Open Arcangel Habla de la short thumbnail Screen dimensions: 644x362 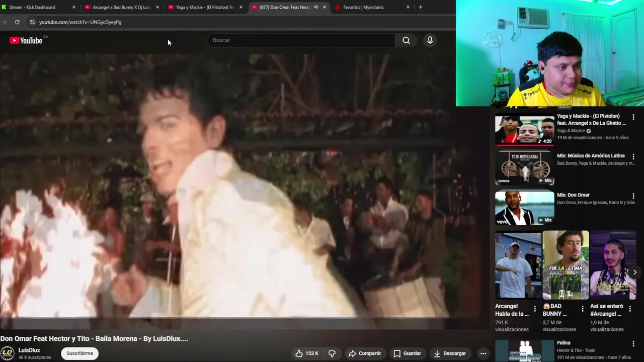click(518, 265)
